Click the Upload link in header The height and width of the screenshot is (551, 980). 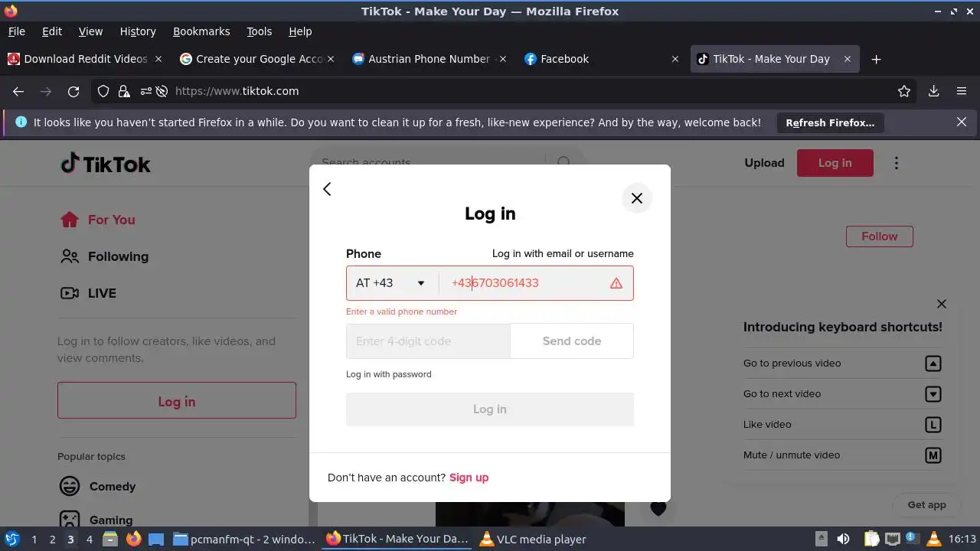764,163
